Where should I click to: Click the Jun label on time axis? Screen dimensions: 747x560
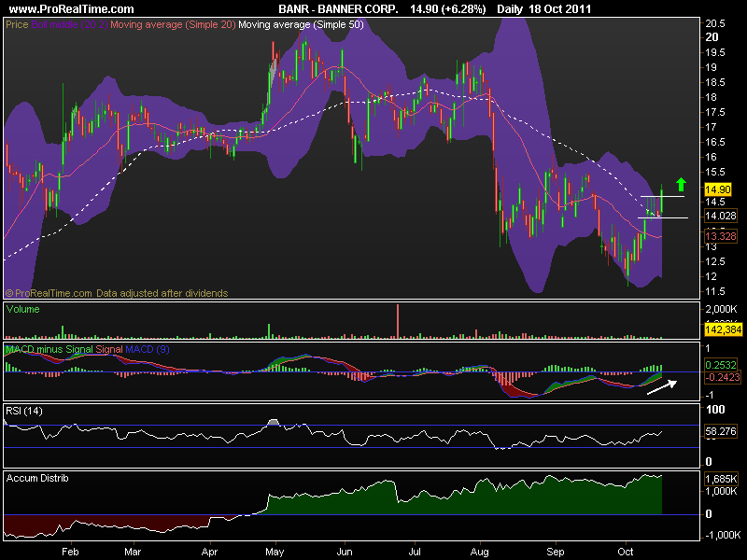click(345, 552)
